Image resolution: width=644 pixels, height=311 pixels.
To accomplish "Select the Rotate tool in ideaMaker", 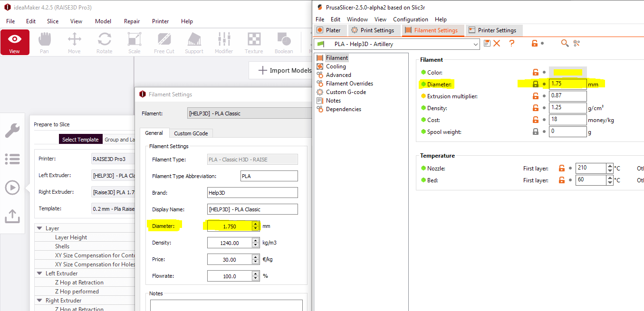I will point(105,42).
